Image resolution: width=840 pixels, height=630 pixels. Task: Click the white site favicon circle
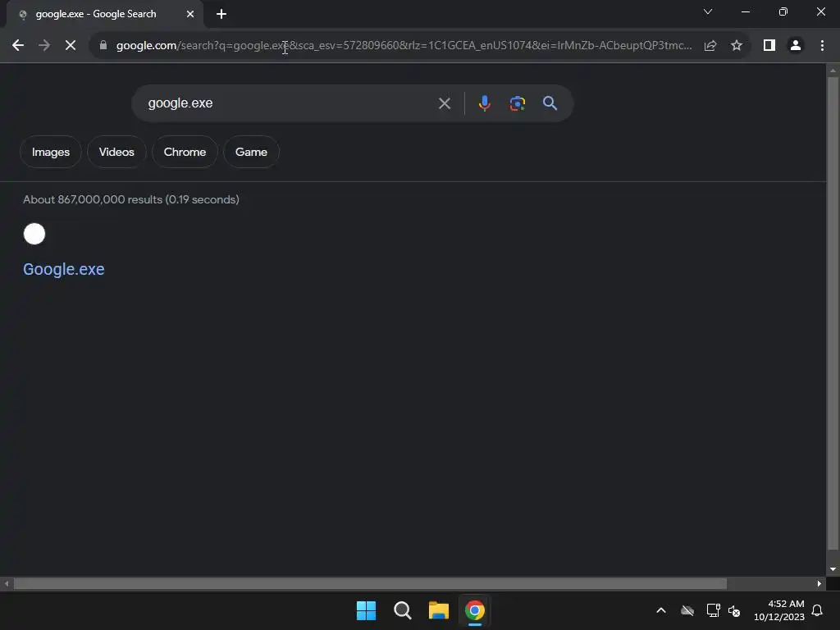tap(34, 234)
